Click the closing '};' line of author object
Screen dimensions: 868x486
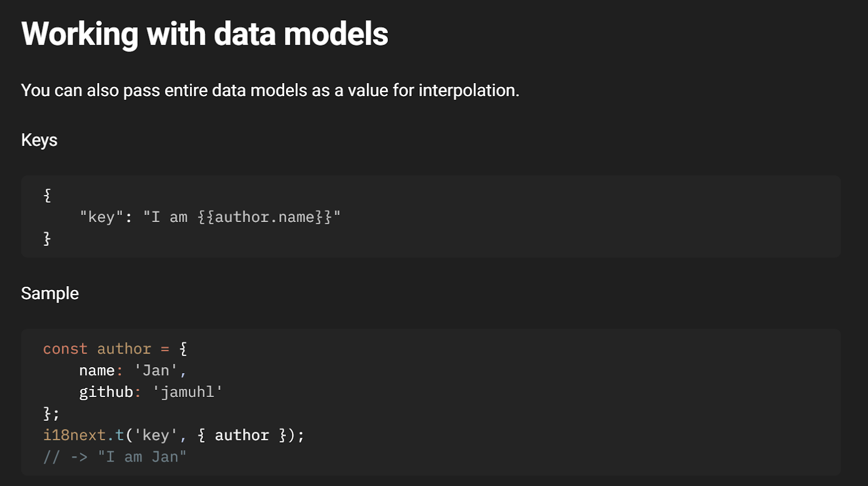52,414
